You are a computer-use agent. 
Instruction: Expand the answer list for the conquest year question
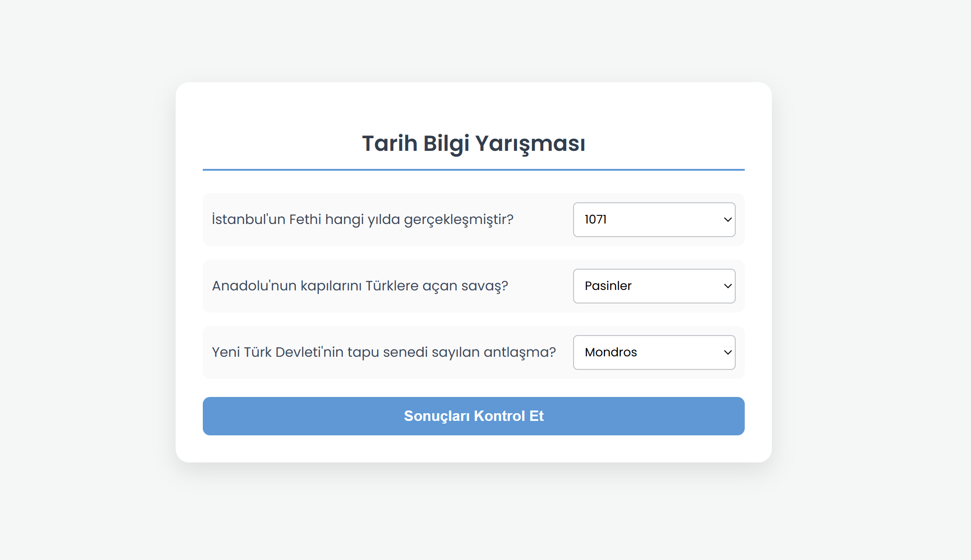coord(654,219)
